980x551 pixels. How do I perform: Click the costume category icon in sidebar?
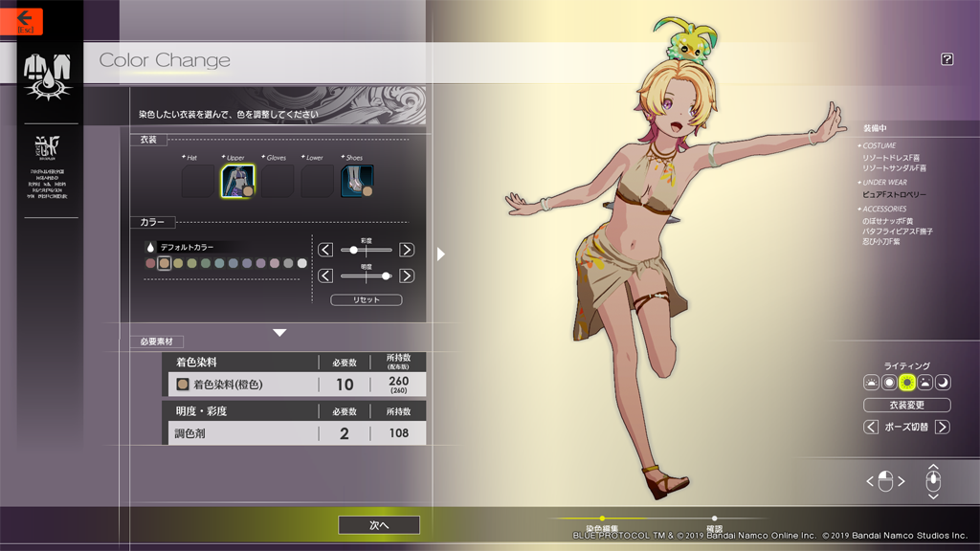pyautogui.click(x=47, y=76)
